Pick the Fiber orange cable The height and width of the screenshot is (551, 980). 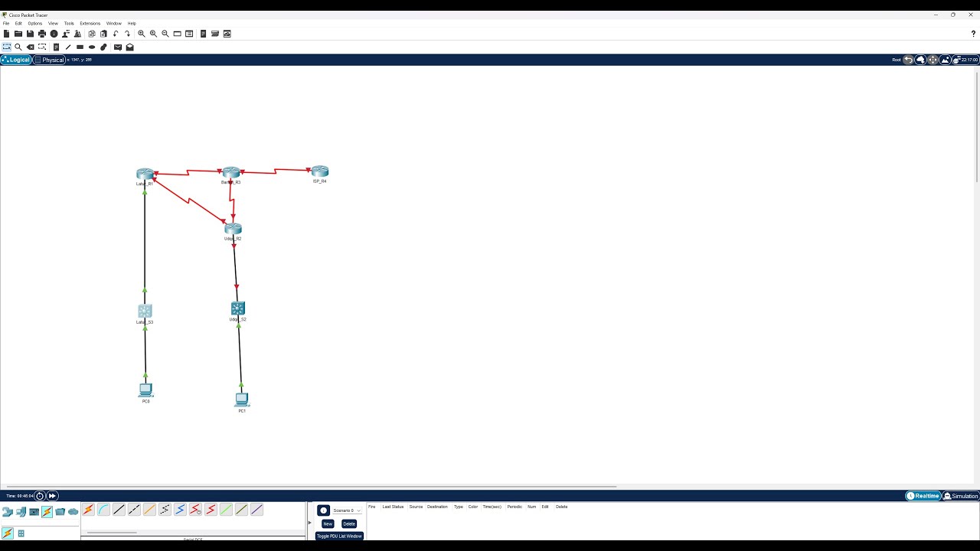(149, 510)
